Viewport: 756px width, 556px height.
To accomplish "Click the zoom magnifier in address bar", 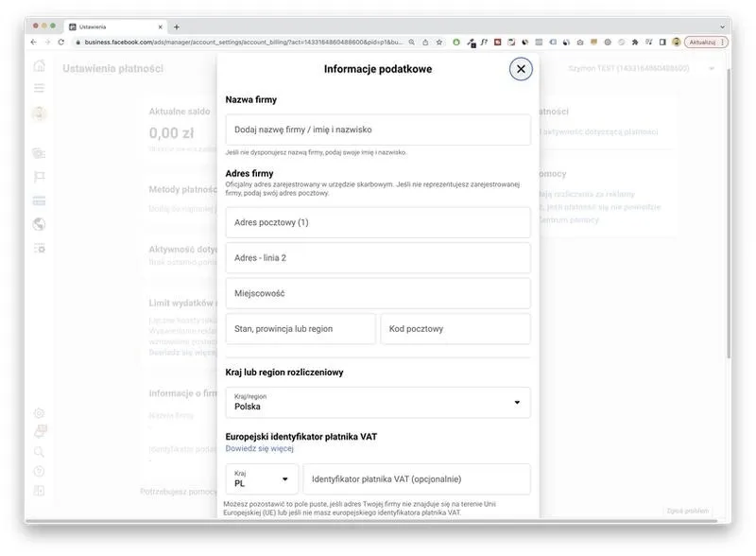I will pyautogui.click(x=412, y=42).
